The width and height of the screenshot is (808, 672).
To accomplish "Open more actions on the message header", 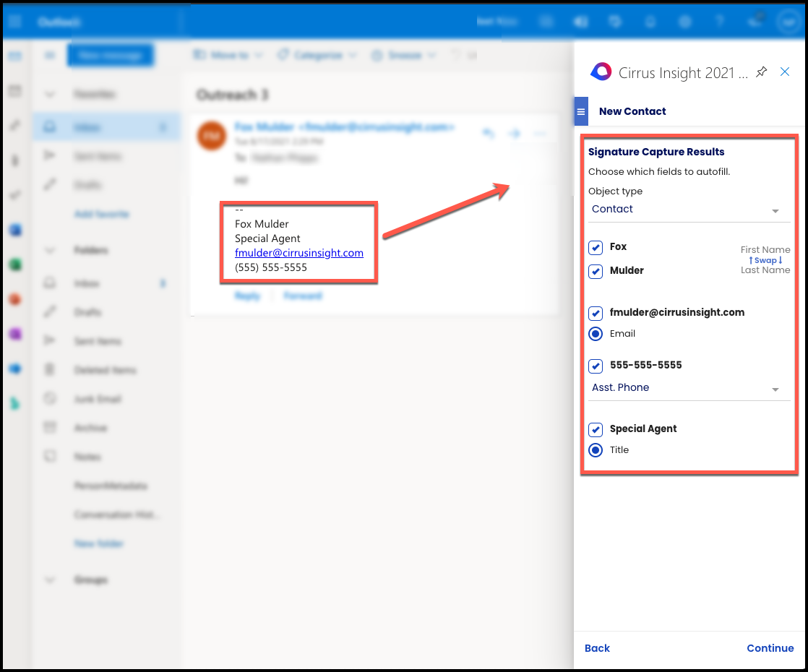I will point(540,134).
